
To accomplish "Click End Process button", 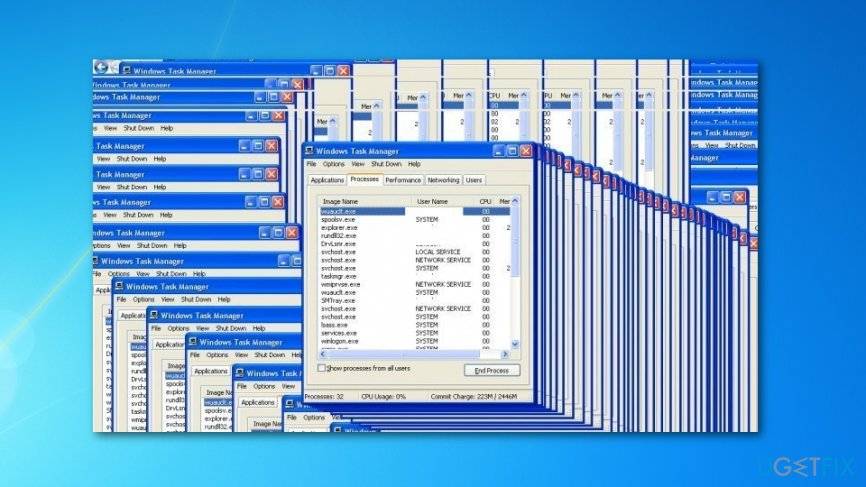I will click(x=492, y=370).
